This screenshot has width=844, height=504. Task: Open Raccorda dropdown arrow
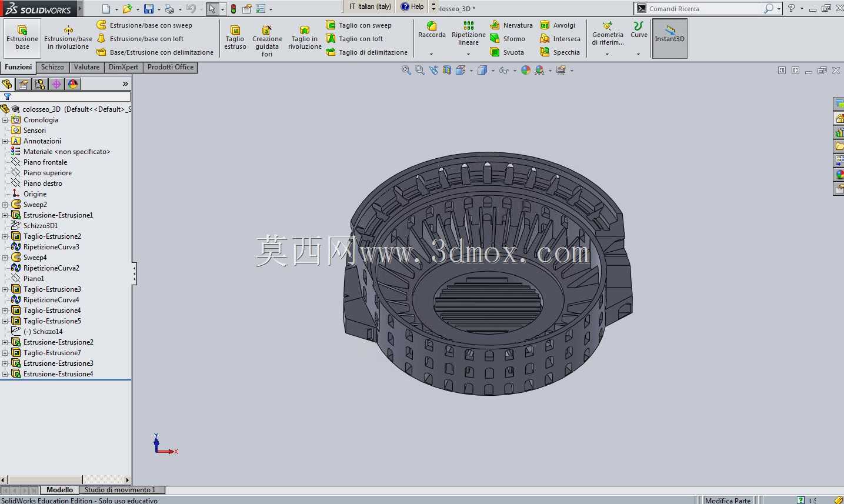click(x=432, y=54)
